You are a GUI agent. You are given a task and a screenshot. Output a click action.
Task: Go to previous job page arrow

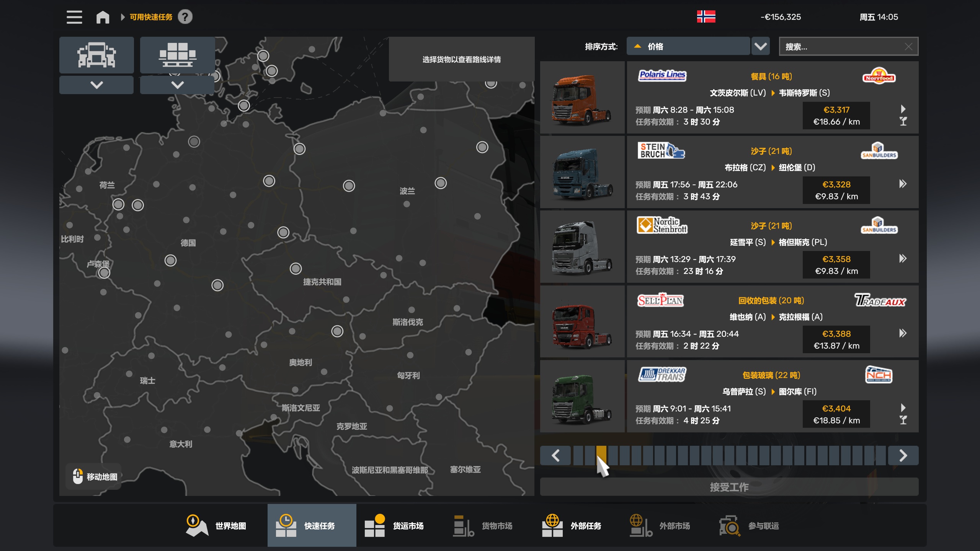point(555,455)
